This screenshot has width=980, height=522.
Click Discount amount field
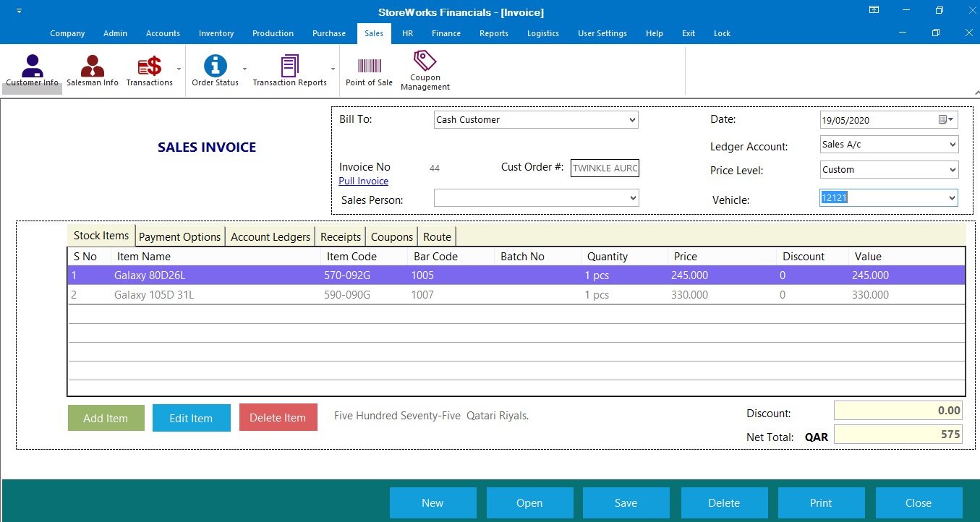pyautogui.click(x=898, y=411)
